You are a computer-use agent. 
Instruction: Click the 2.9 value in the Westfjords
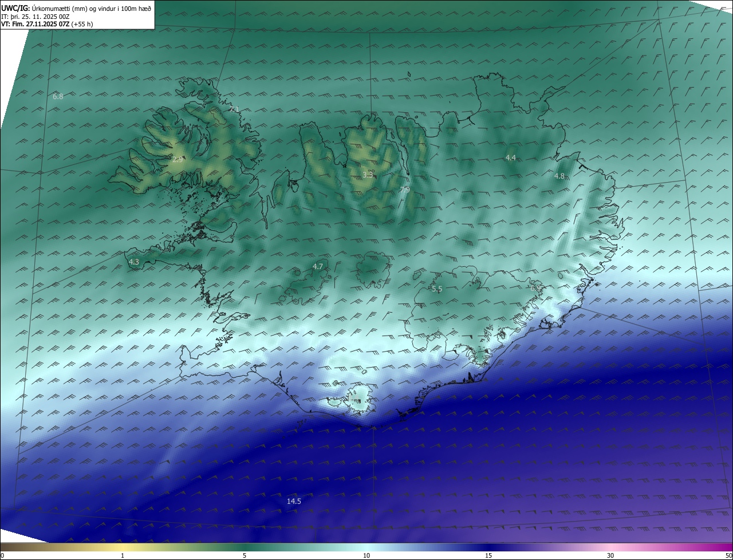click(178, 160)
